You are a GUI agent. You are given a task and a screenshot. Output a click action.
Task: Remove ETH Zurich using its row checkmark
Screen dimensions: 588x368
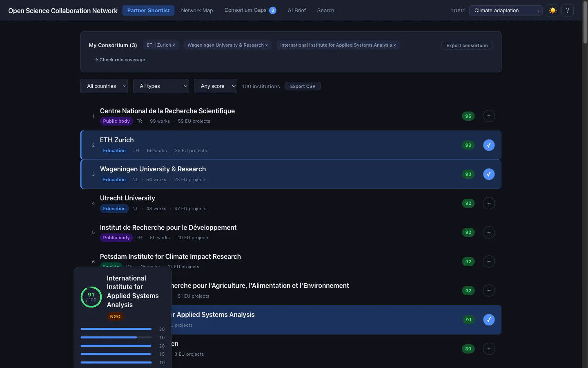pos(489,145)
